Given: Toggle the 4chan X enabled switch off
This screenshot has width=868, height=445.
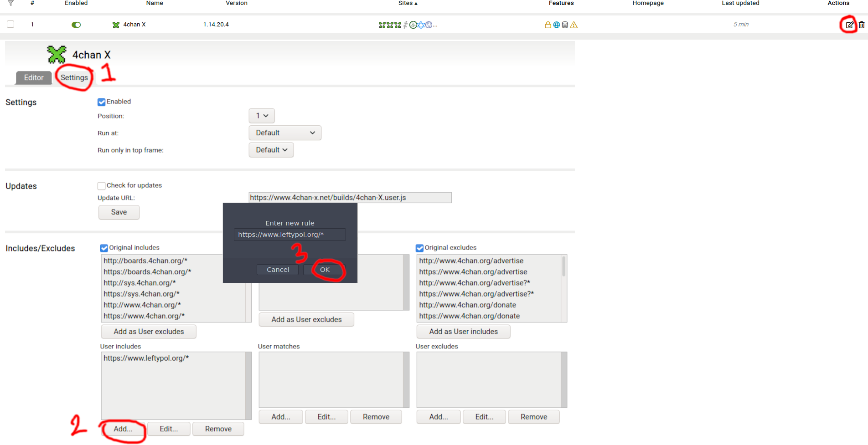Looking at the screenshot, I should tap(76, 25).
